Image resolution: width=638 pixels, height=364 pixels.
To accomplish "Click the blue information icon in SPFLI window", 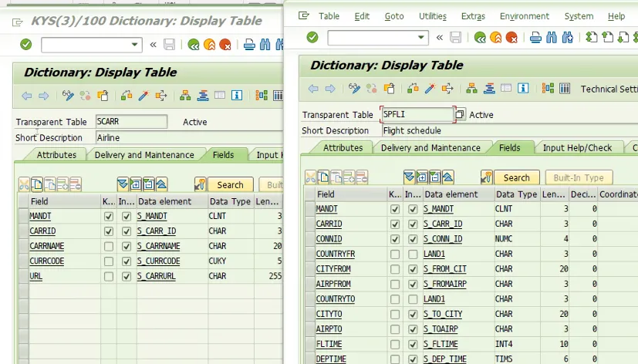I will tap(523, 88).
